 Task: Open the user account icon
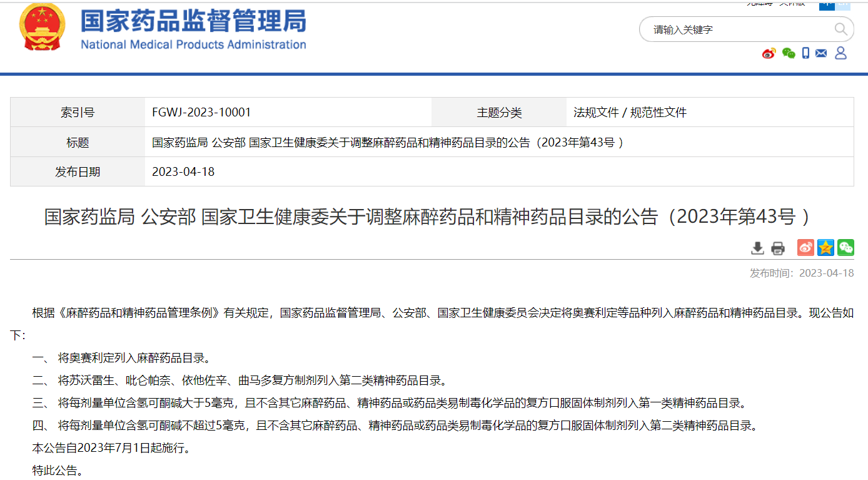coord(840,53)
